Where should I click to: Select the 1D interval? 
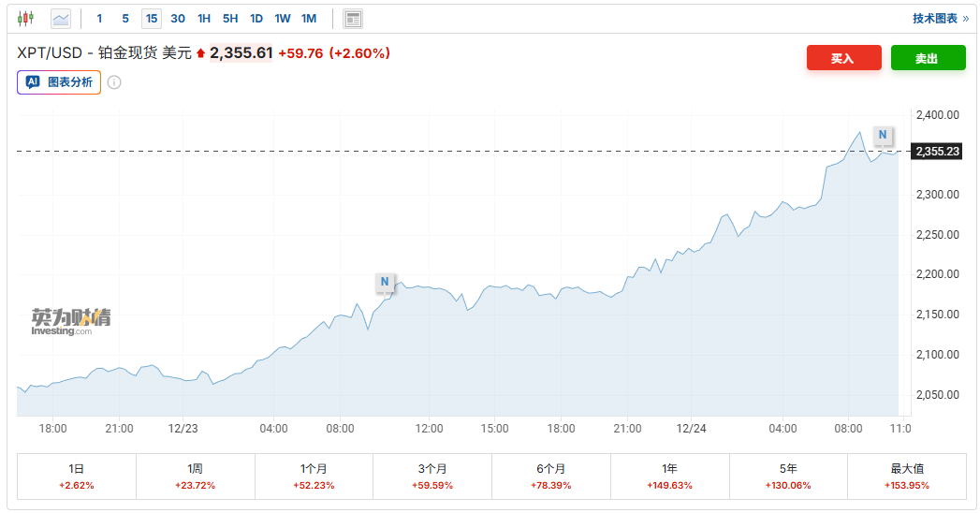[x=256, y=18]
